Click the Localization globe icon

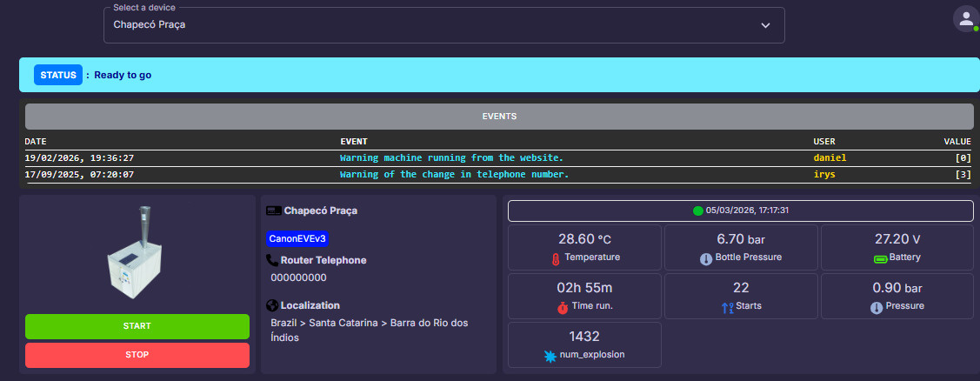coord(272,305)
